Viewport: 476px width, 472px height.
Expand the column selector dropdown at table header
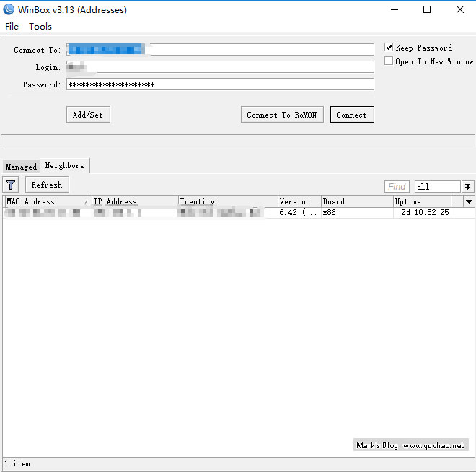pos(469,201)
